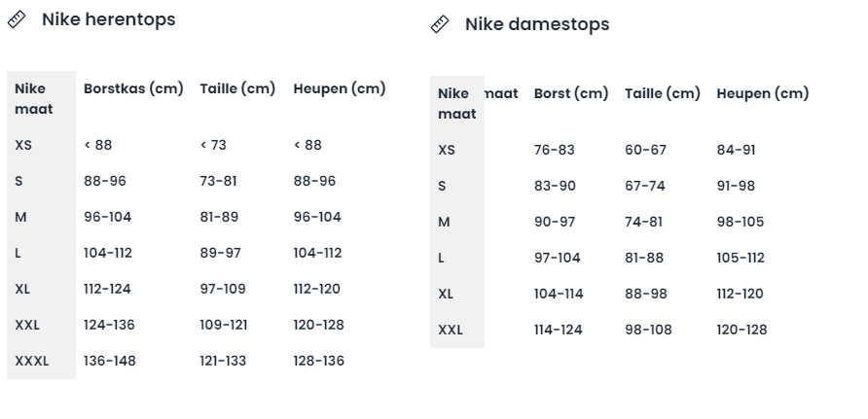Click the ruler icon beside Nike damestops
The width and height of the screenshot is (868, 419).
coord(440,24)
